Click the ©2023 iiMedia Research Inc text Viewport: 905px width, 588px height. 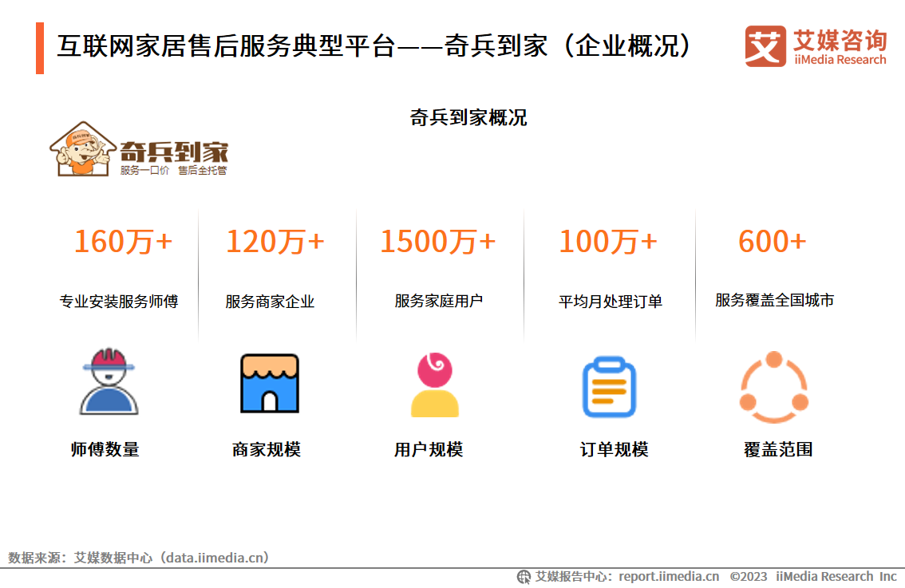(813, 577)
